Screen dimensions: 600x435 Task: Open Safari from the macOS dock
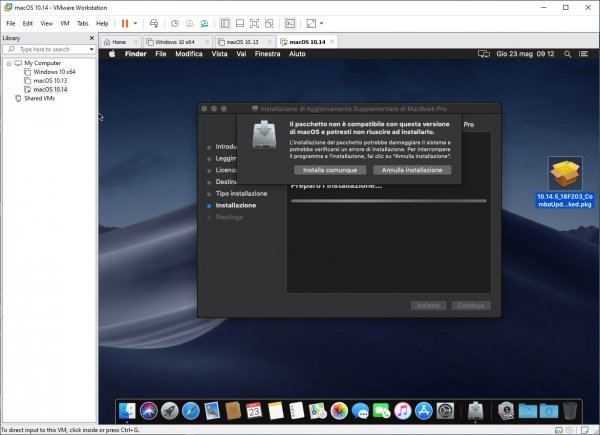(x=192, y=410)
